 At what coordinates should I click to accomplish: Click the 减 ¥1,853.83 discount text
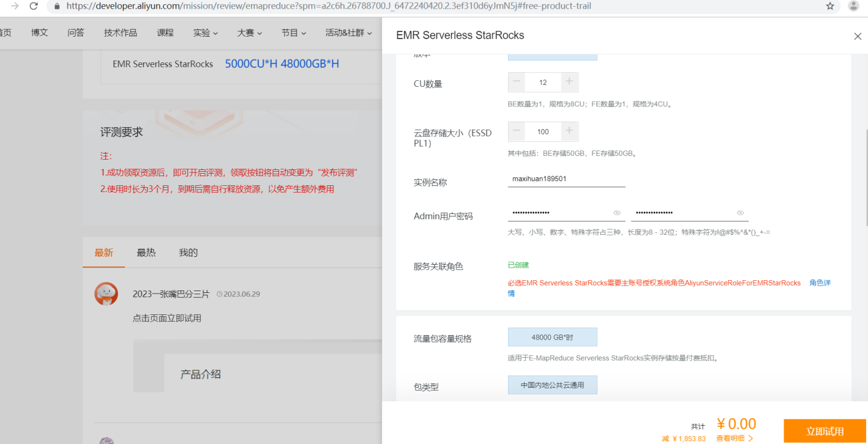(x=684, y=438)
